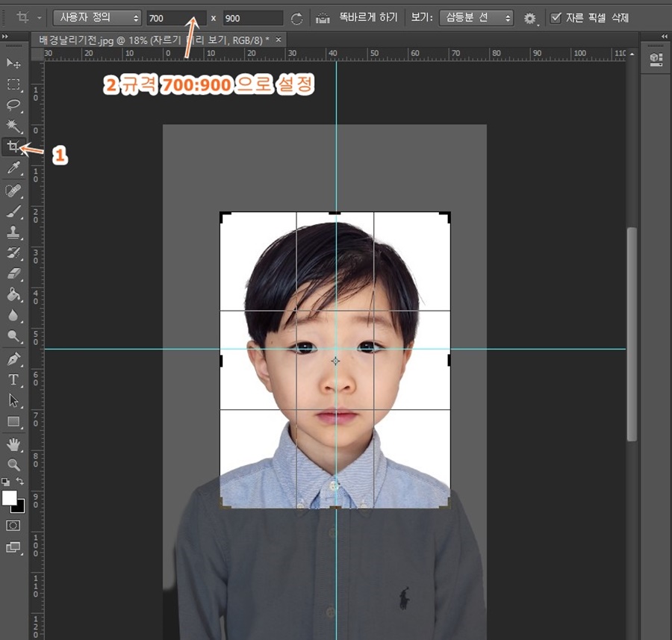Select the History Brush tool
Image resolution: width=672 pixels, height=640 pixels.
point(13,253)
